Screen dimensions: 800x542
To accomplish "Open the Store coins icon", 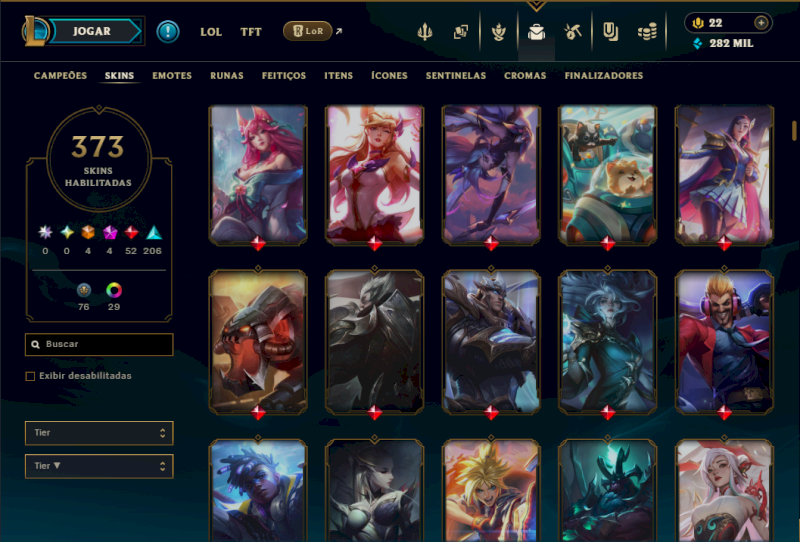I will [x=647, y=33].
